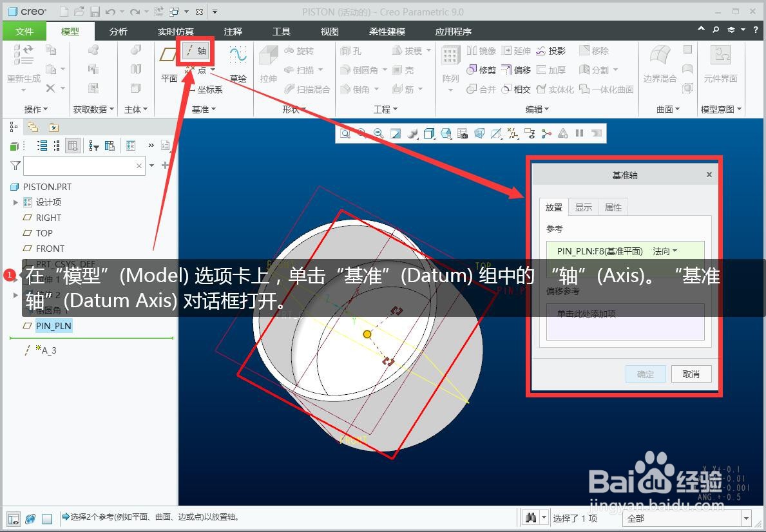Viewport: 766px width, 532px height.
Task: Open the 基准 group dropdown
Action: point(203,109)
